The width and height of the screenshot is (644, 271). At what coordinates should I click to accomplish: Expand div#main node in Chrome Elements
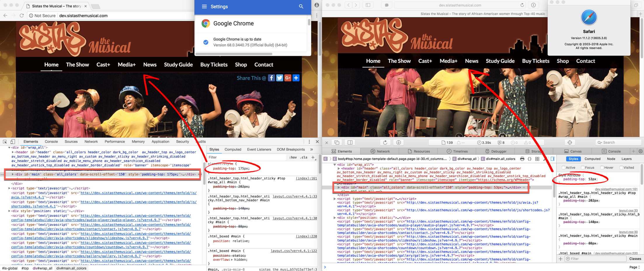(13, 174)
